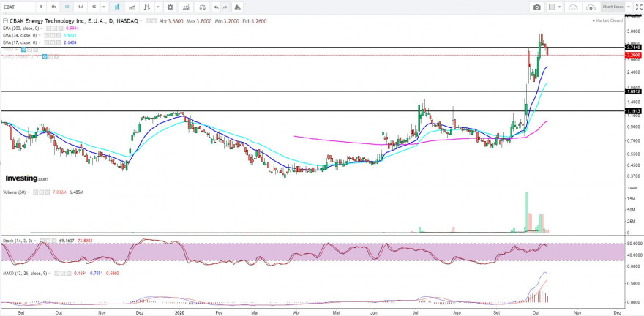Expand the EMA (200, close, 0) options arrow
This screenshot has width=644, height=316.
pos(41,29)
